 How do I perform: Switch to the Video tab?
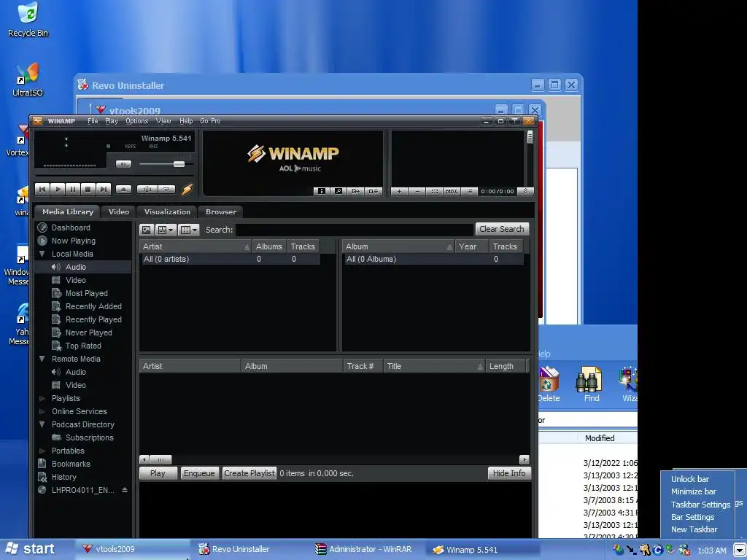tap(119, 212)
